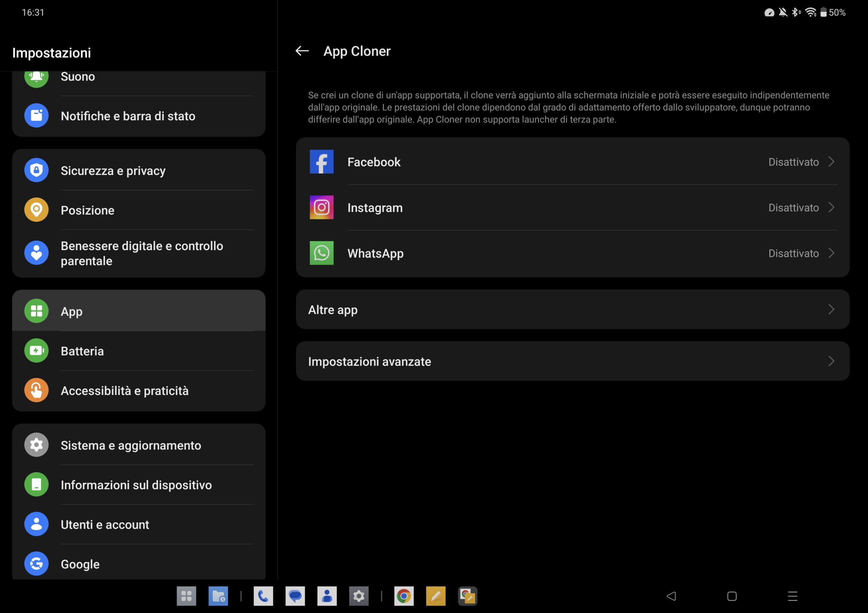Open WhatsApp's Disattivato status chevron
This screenshot has width=868, height=613.
pyautogui.click(x=831, y=253)
